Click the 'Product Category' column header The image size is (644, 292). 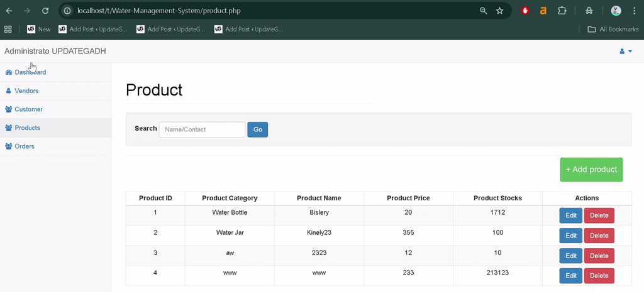click(x=230, y=198)
